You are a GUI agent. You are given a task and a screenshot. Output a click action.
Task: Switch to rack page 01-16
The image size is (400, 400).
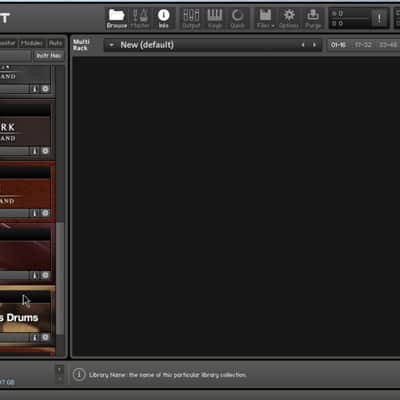338,45
